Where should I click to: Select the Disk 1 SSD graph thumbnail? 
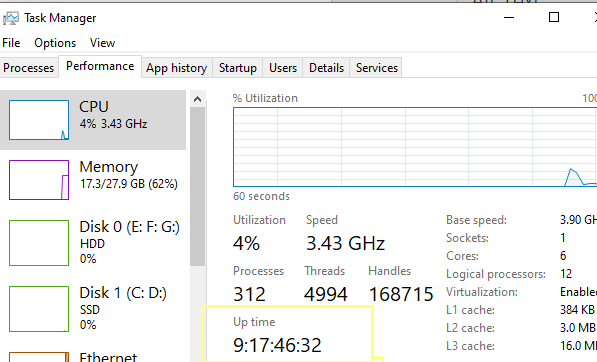click(39, 309)
